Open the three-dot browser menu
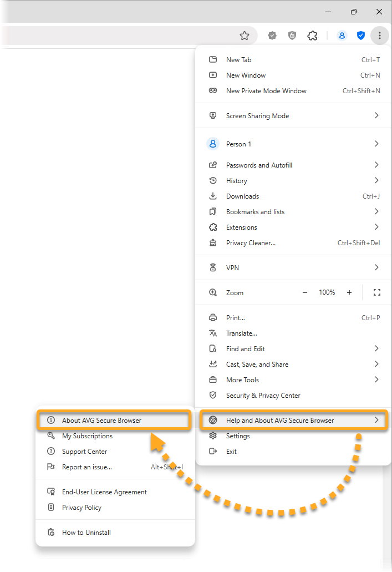The width and height of the screenshot is (392, 572). (x=380, y=36)
